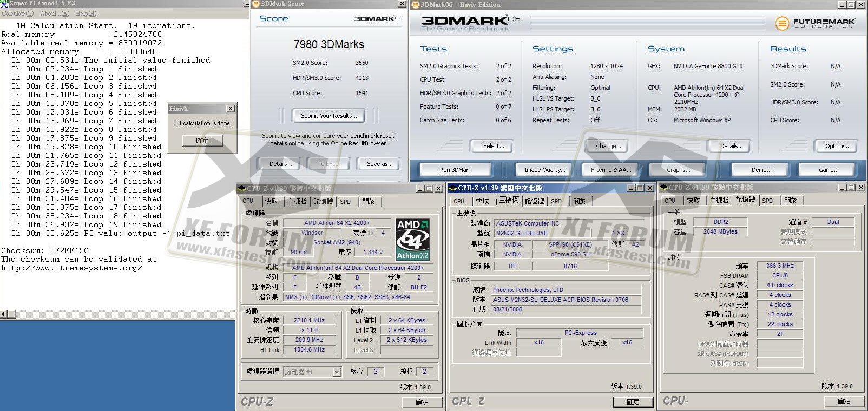Open Filtering & AA settings
The width and height of the screenshot is (868, 411).
[x=611, y=170]
